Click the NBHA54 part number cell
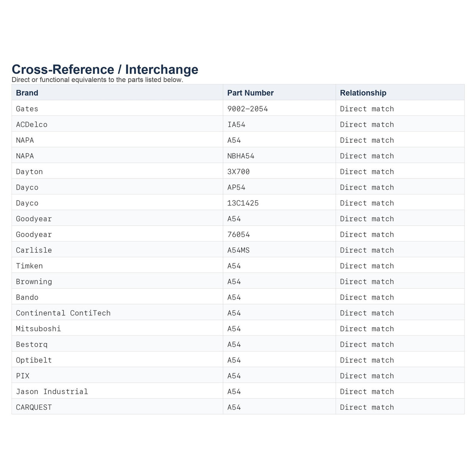476x476 pixels. (241, 156)
